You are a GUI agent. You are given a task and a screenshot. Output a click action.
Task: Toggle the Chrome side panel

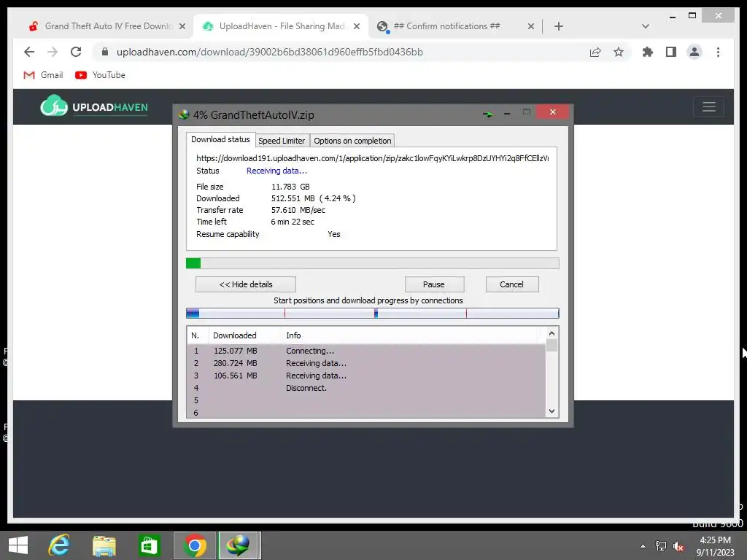(671, 52)
